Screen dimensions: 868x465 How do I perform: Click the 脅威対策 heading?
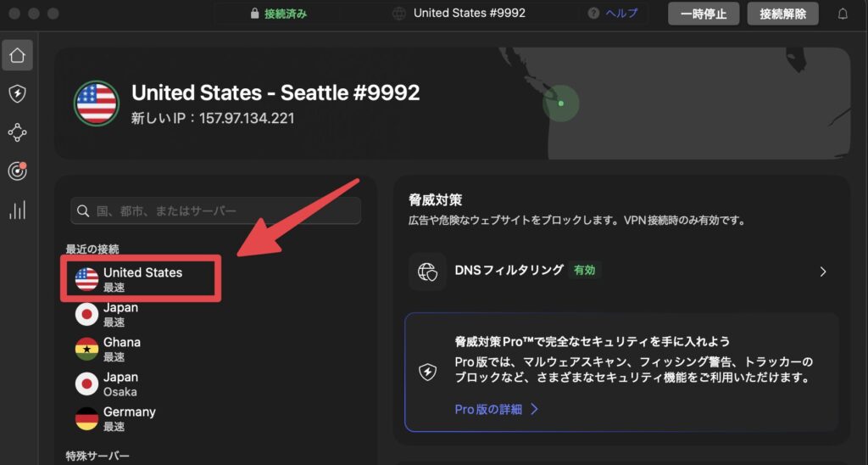(435, 199)
